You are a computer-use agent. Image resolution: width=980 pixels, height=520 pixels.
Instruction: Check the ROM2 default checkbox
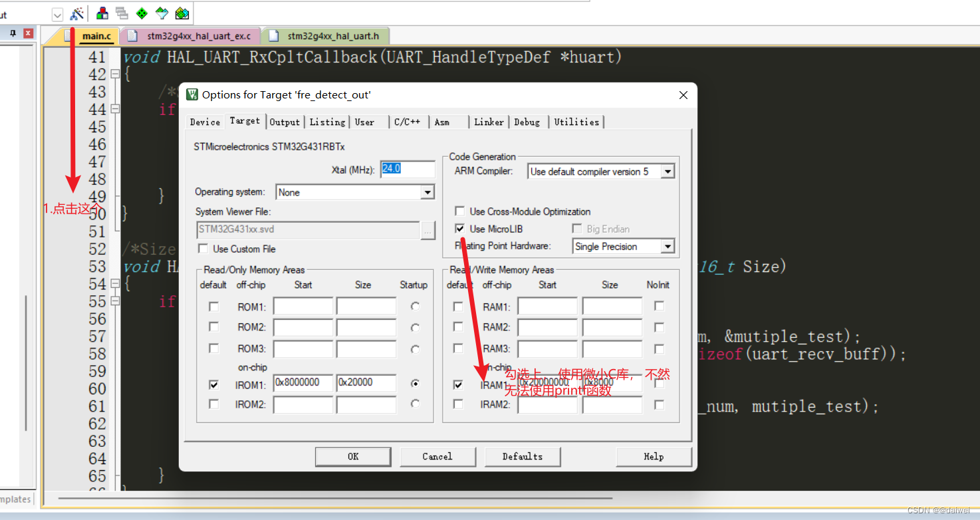[213, 327]
